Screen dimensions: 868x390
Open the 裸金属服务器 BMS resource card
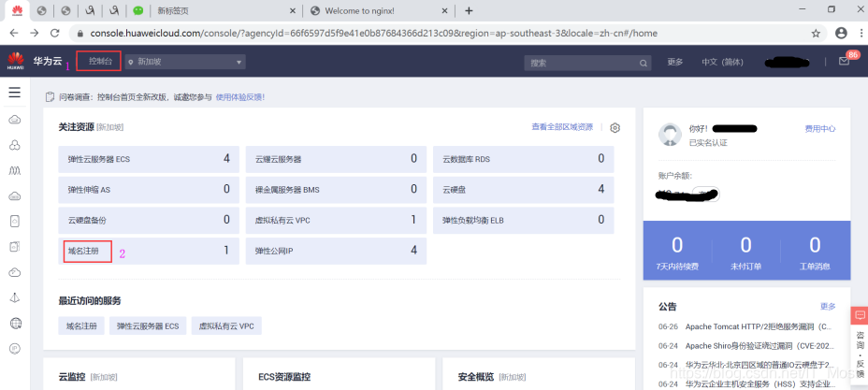[x=336, y=189]
